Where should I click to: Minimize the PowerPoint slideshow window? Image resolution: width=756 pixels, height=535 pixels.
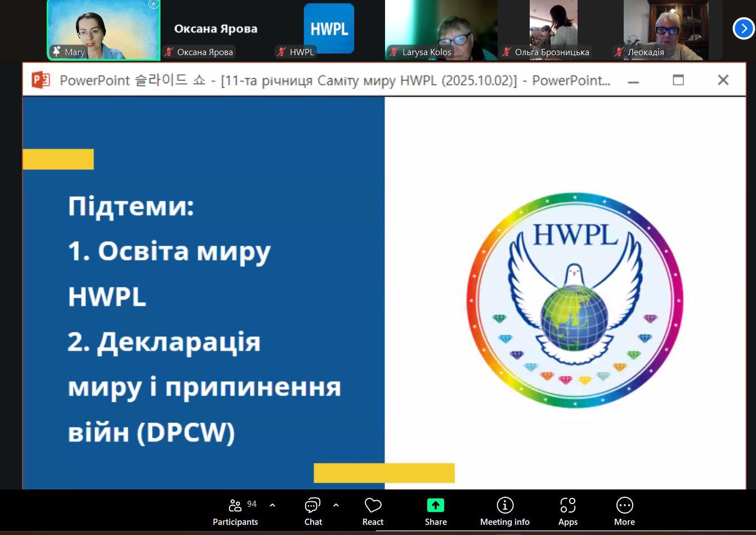633,80
